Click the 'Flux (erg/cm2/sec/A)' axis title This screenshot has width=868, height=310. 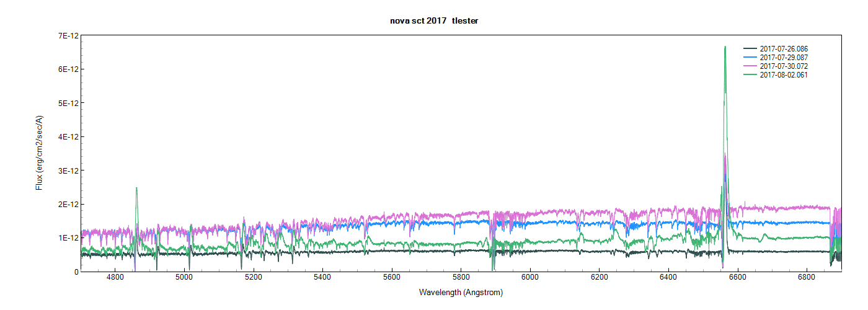tap(40, 153)
